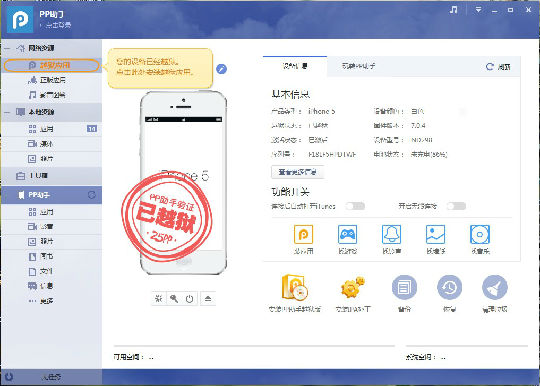
Task: Click the PP logo in title bar
Action: tap(20, 20)
